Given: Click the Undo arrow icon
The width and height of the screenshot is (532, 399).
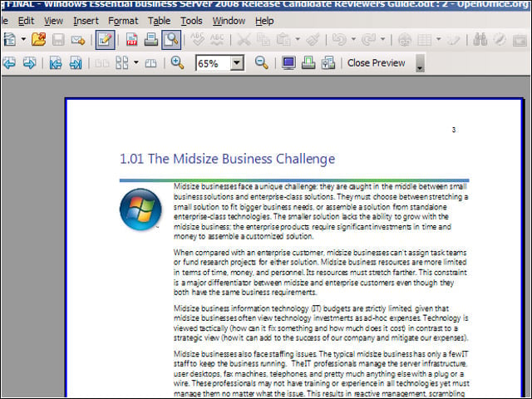Looking at the screenshot, I should [339, 40].
